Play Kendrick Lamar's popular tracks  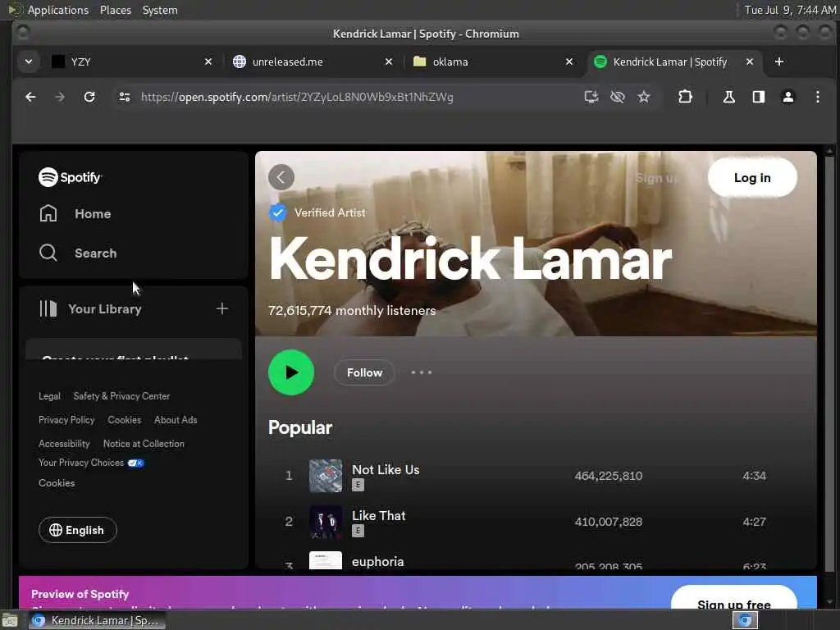tap(291, 372)
